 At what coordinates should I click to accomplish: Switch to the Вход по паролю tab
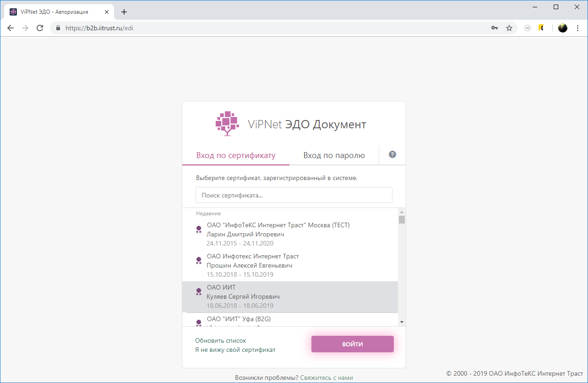pos(334,155)
